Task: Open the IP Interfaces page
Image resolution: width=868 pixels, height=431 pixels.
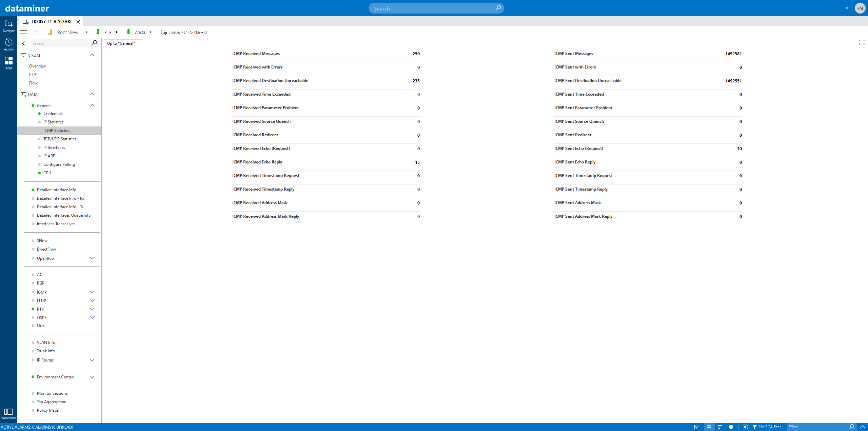Action: (x=54, y=148)
